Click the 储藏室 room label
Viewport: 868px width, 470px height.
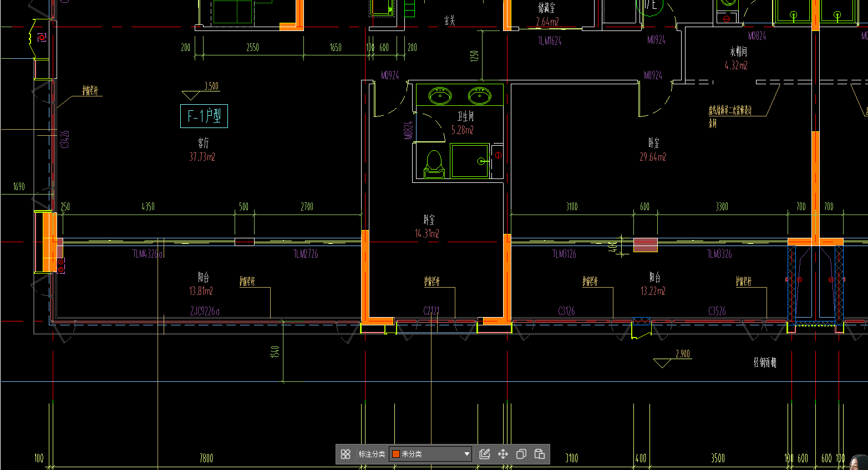click(x=546, y=8)
